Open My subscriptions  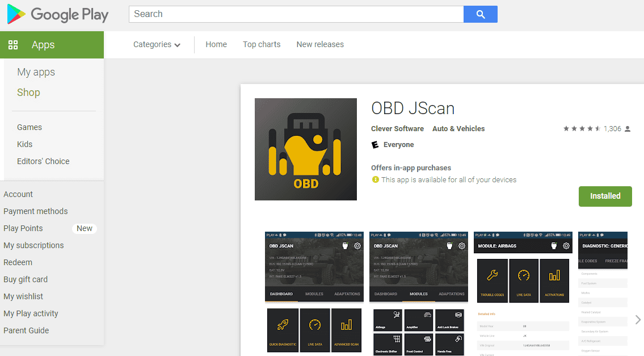[33, 245]
